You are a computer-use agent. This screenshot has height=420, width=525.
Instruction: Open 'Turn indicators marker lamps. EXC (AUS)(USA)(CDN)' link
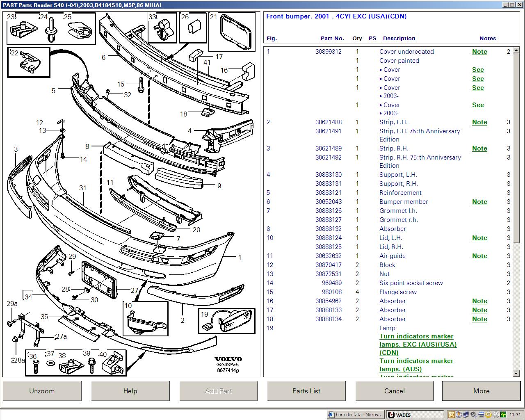tap(418, 345)
